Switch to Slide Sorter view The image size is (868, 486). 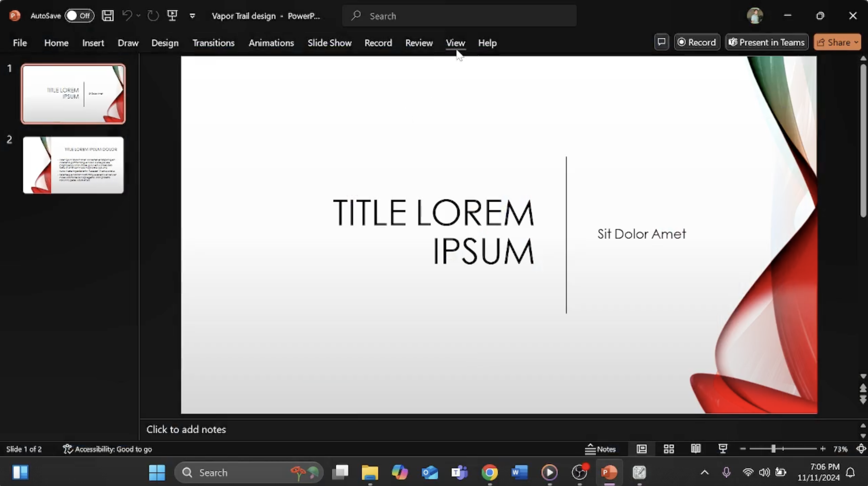tap(669, 449)
